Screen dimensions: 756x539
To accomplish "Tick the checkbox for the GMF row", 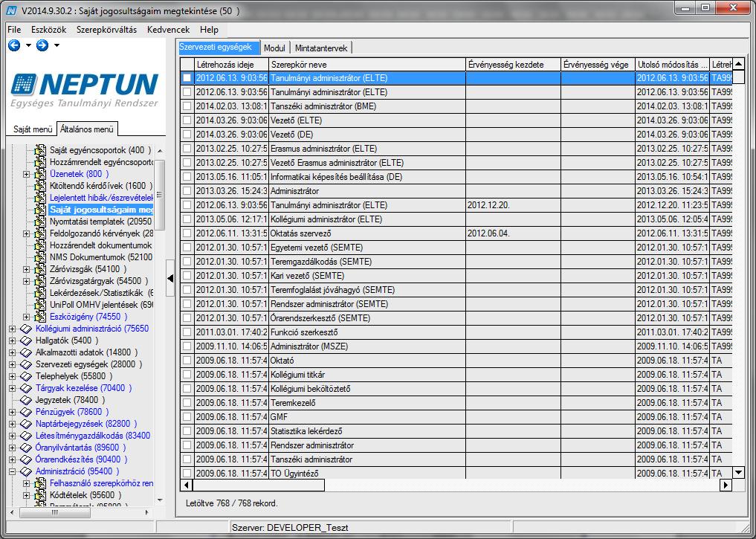I will (x=187, y=417).
